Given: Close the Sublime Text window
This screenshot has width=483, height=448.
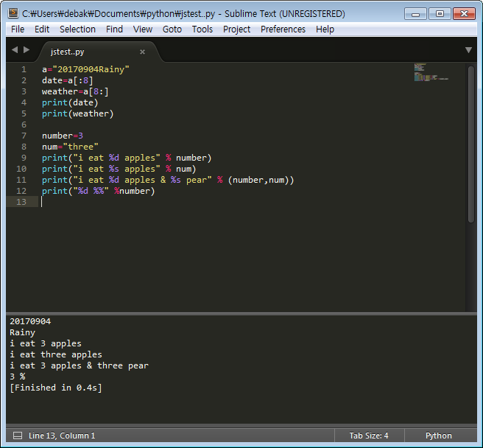Looking at the screenshot, I should click(464, 14).
